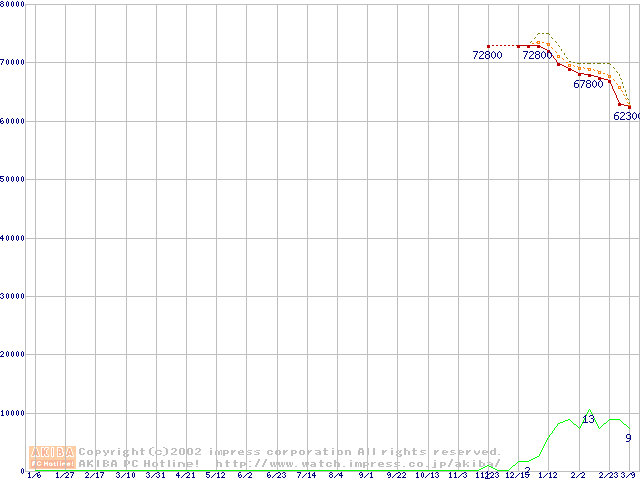The width and height of the screenshot is (640, 480).
Task: Click the 70000 y-axis value
Action: [x=13, y=62]
